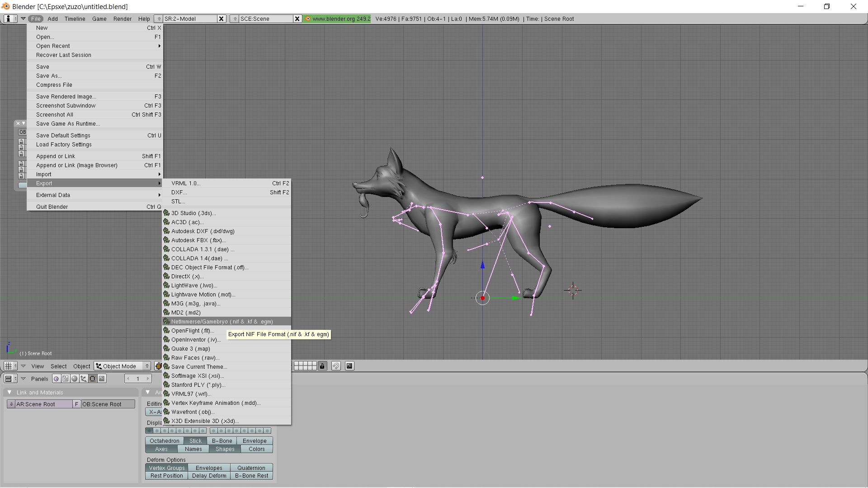Expand the Import submenu
The width and height of the screenshot is (868, 488).
coord(95,174)
